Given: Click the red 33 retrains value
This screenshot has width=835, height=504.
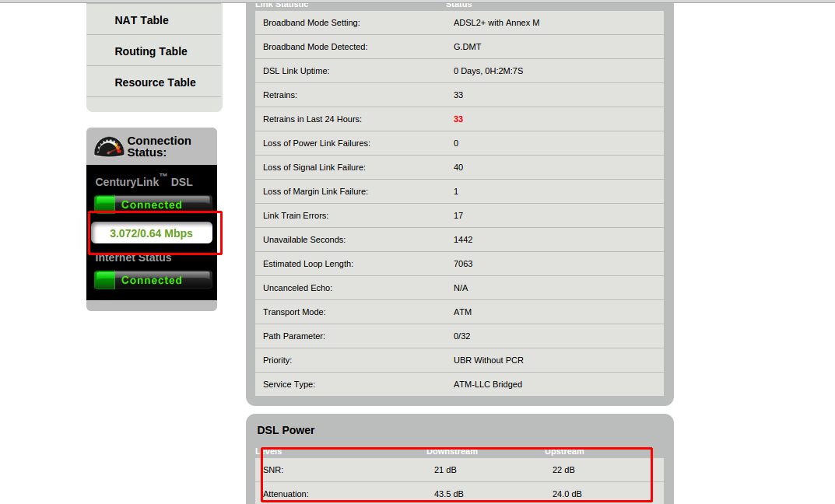Looking at the screenshot, I should (458, 119).
